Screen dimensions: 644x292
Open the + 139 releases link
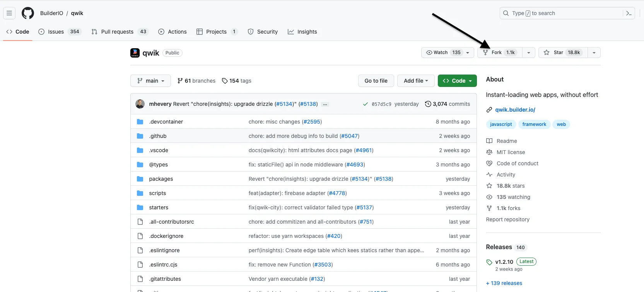(x=504, y=283)
